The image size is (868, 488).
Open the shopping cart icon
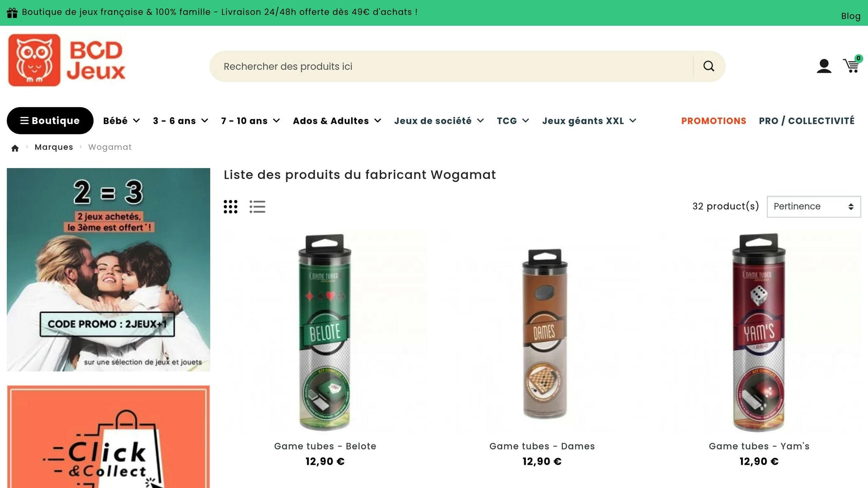(852, 65)
